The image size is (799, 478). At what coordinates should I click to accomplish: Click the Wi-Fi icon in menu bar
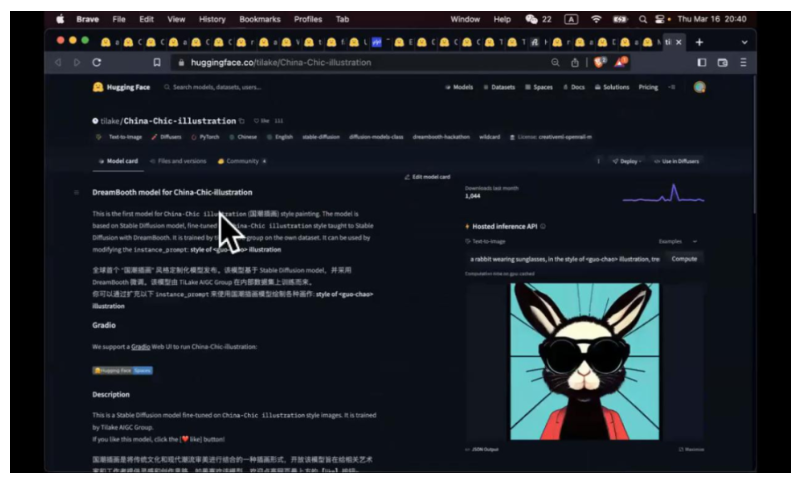596,19
